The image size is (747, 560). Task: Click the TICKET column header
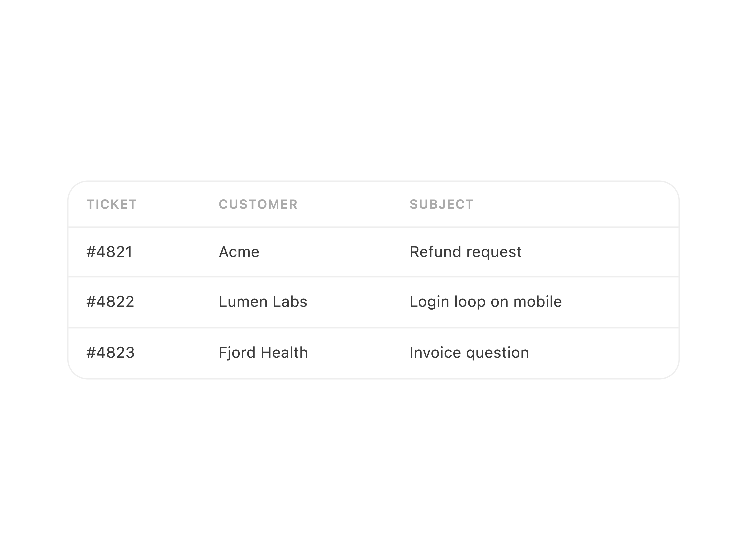pos(112,204)
